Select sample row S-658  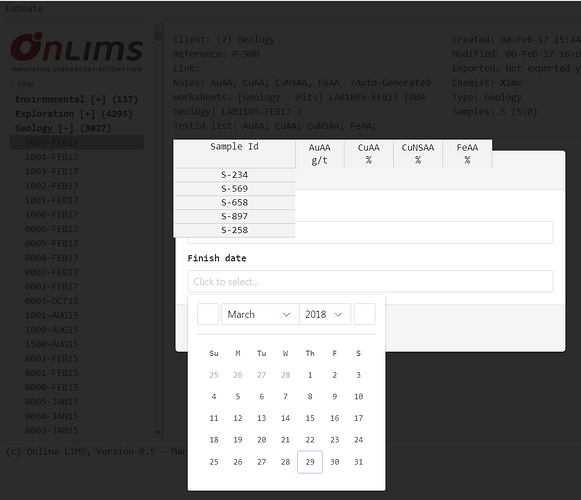tap(234, 202)
